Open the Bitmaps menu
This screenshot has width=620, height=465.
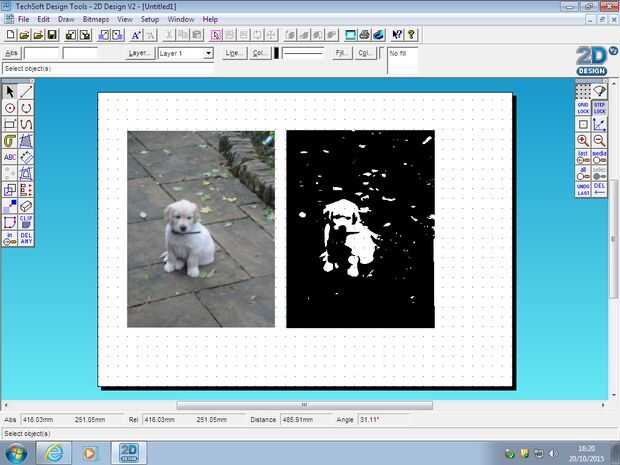pyautogui.click(x=96, y=19)
